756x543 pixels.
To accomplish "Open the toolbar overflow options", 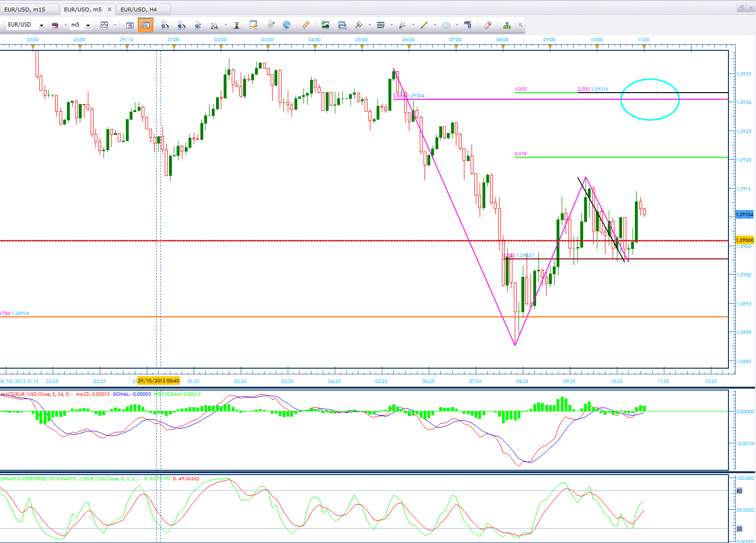I will pyautogui.click(x=520, y=25).
